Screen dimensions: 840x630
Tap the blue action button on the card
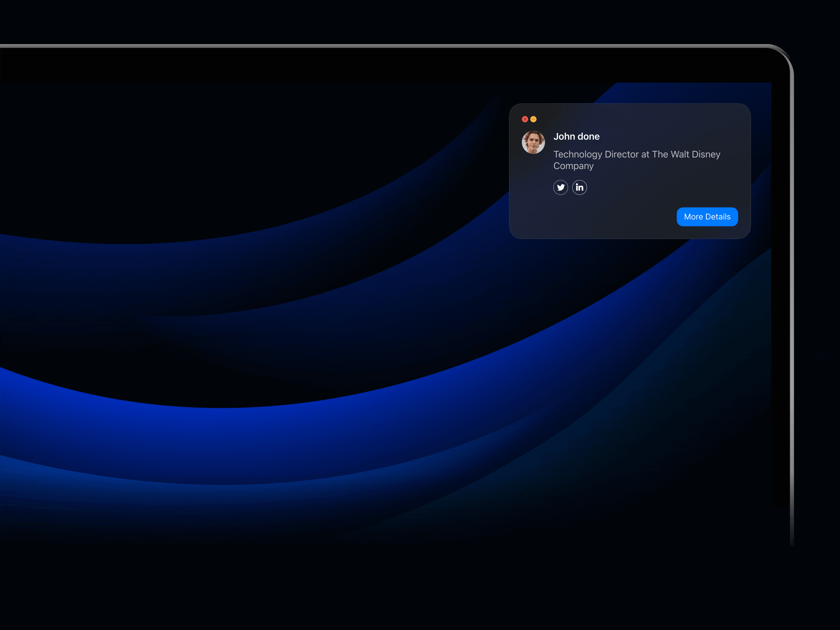707,216
